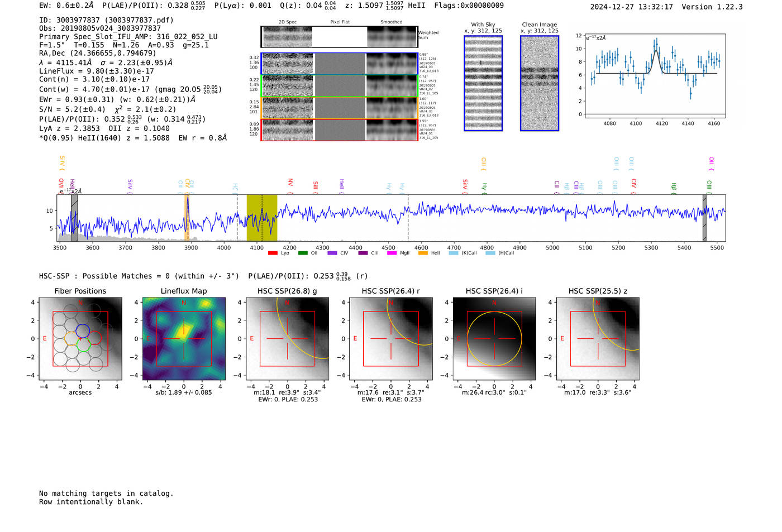Image resolution: width=782 pixels, height=532 pixels.
Task: Click the Clean Image cutout
Action: pos(540,83)
